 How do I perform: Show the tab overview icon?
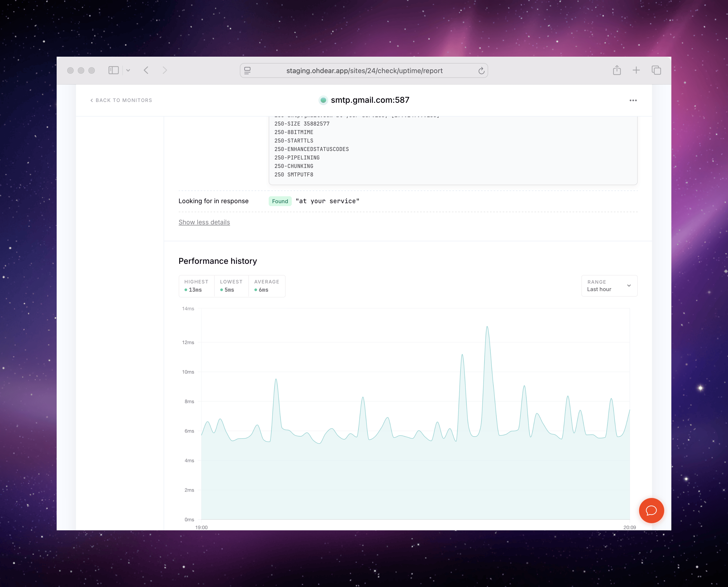(x=656, y=70)
